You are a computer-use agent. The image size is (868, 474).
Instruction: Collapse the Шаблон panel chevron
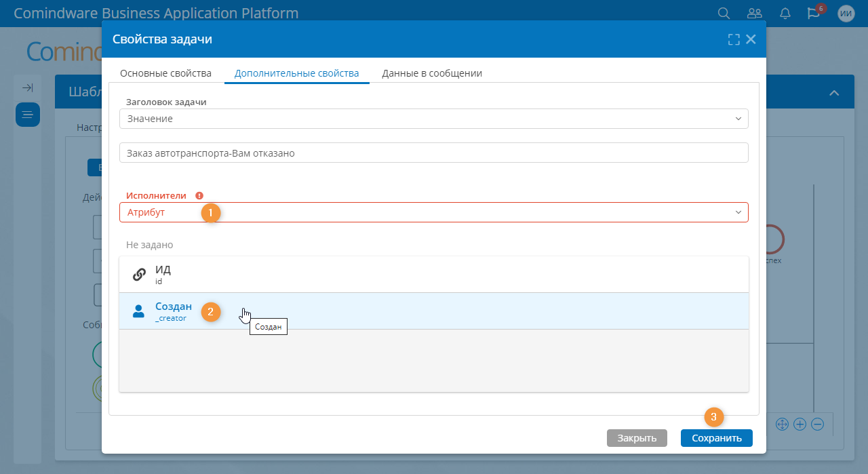click(x=835, y=93)
